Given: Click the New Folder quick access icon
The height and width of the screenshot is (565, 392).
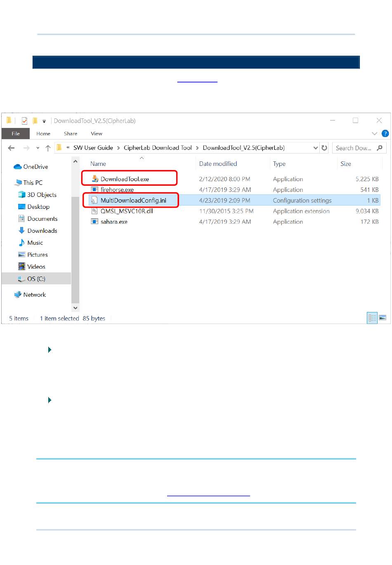Looking at the screenshot, I should (x=35, y=121).
